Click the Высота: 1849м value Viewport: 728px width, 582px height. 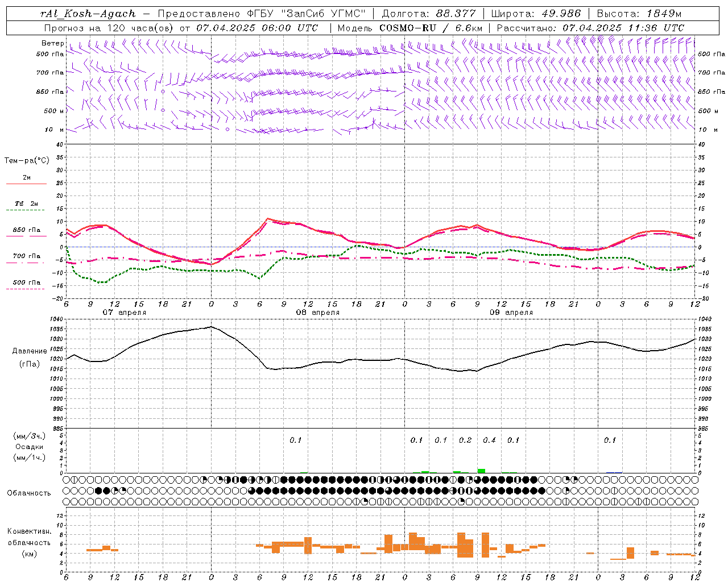[x=639, y=14]
